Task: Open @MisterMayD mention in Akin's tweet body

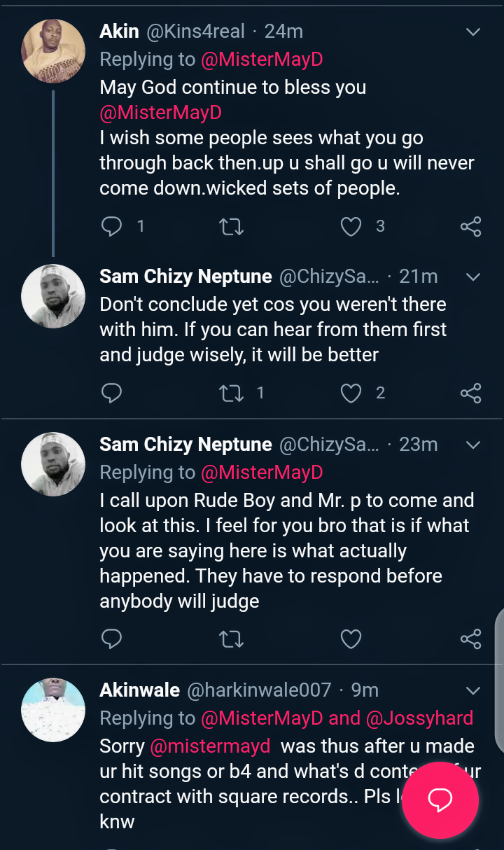Action: [160, 113]
